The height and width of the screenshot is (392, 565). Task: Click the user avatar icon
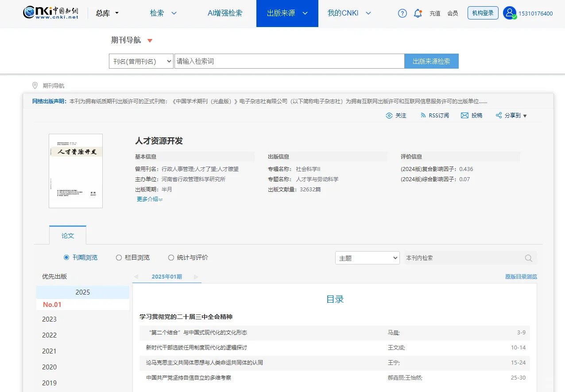509,13
